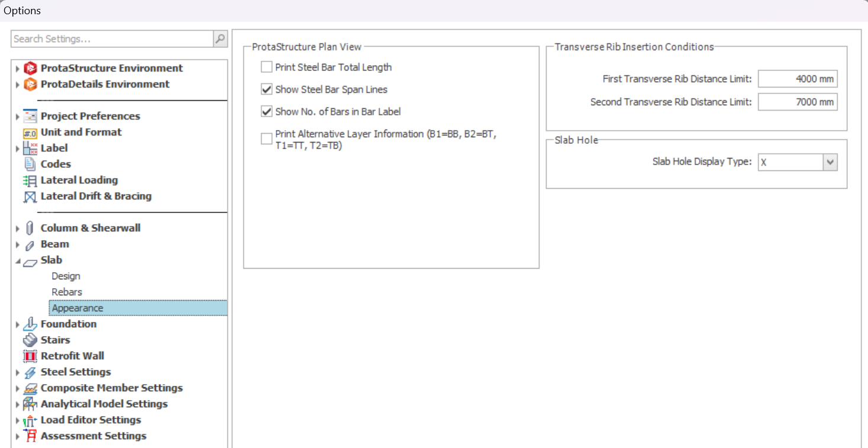Uncheck Show Steel Bar Span Lines
Viewport: 868px width, 448px height.
click(x=267, y=89)
